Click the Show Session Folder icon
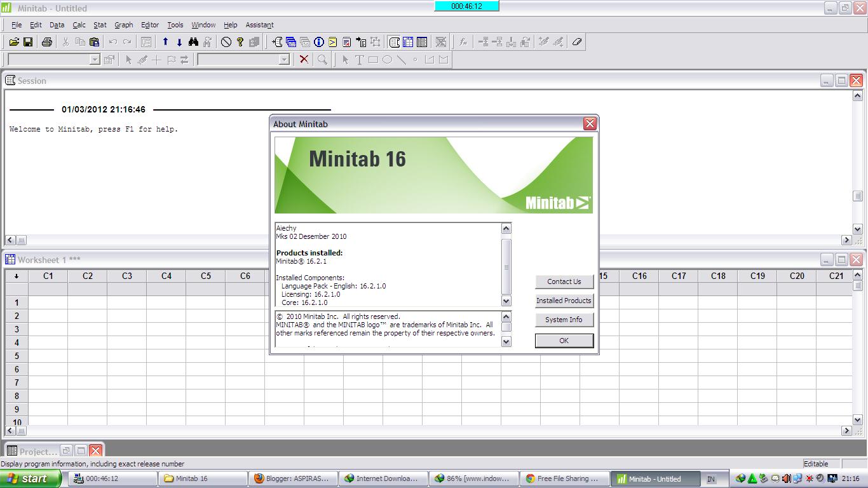This screenshot has height=488, width=868. click(277, 42)
